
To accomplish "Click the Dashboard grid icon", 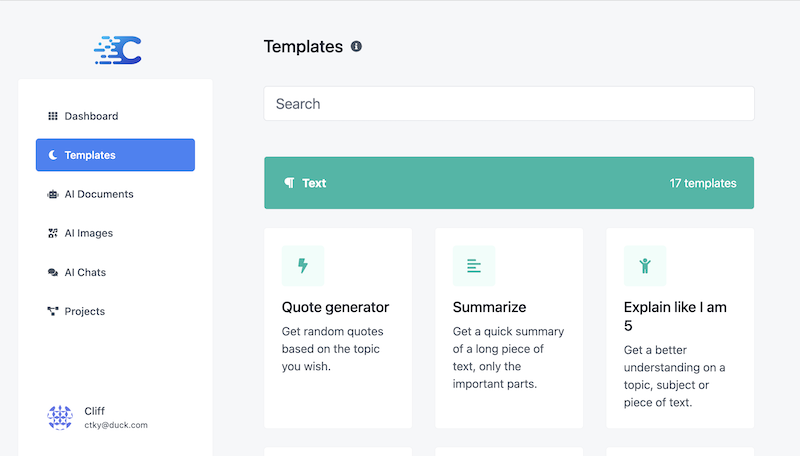I will (53, 116).
